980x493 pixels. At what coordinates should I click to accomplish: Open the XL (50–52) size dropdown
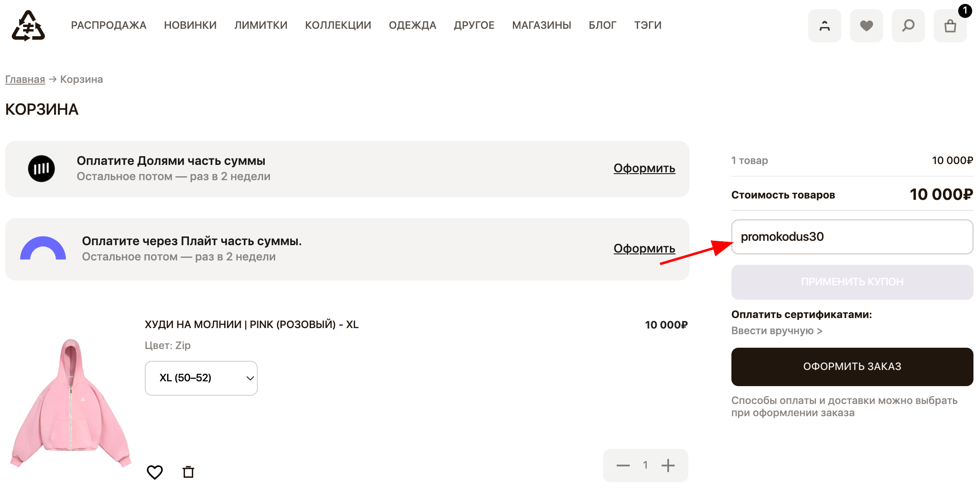pyautogui.click(x=201, y=378)
